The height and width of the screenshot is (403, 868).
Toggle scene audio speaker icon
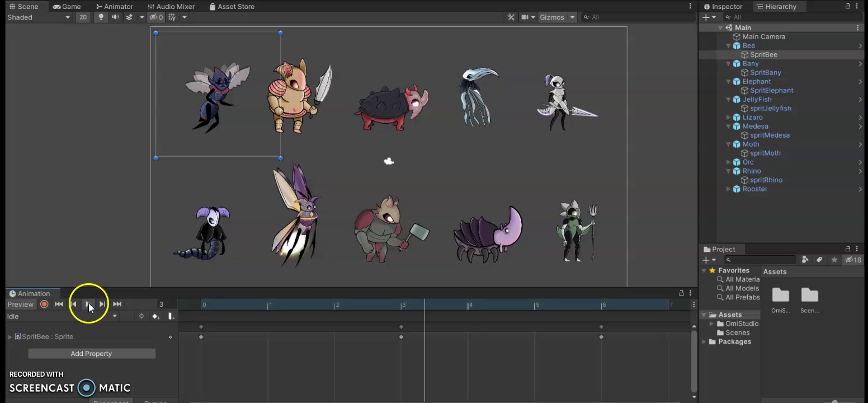pyautogui.click(x=115, y=17)
